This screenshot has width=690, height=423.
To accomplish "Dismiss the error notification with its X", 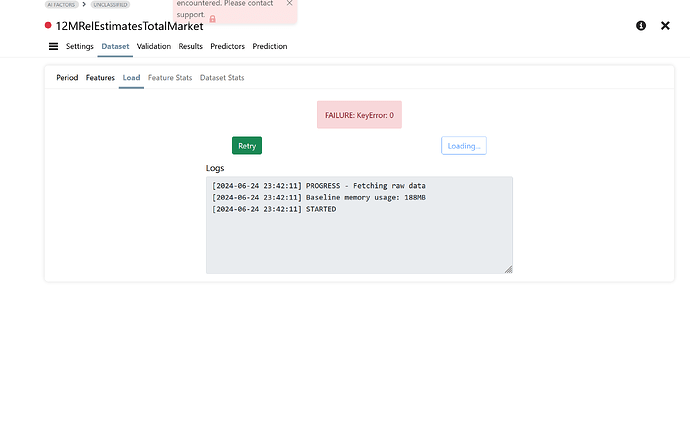I will click(289, 3).
